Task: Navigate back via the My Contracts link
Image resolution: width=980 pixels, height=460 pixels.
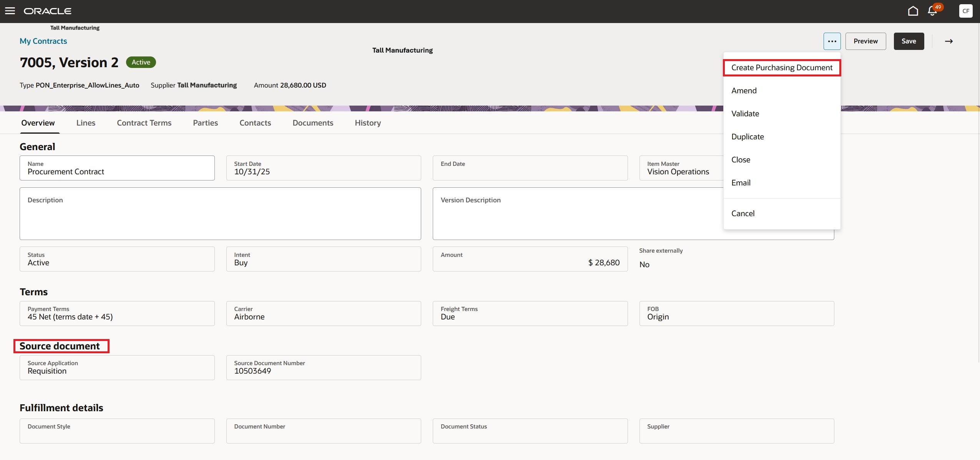Action: tap(43, 41)
